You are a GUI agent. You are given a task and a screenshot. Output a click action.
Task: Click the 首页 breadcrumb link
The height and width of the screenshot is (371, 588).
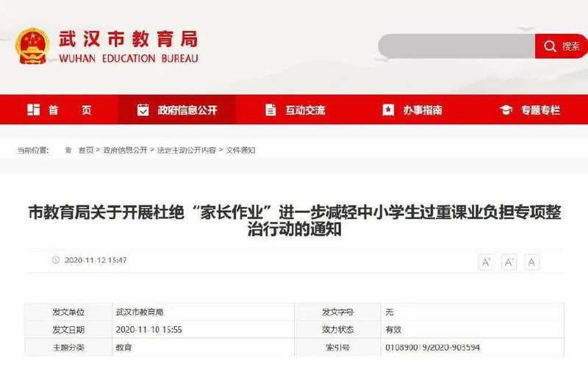(x=86, y=150)
